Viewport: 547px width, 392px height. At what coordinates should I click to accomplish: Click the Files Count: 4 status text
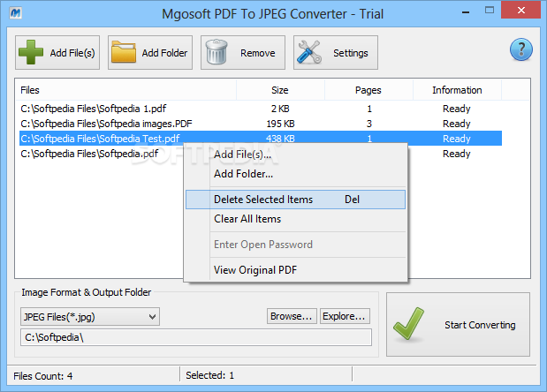point(43,376)
